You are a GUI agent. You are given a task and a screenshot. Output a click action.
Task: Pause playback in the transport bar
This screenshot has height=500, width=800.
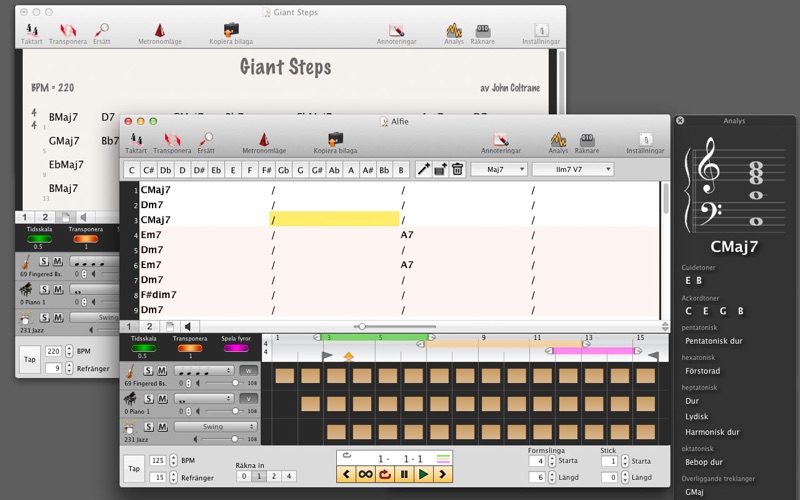click(x=404, y=474)
